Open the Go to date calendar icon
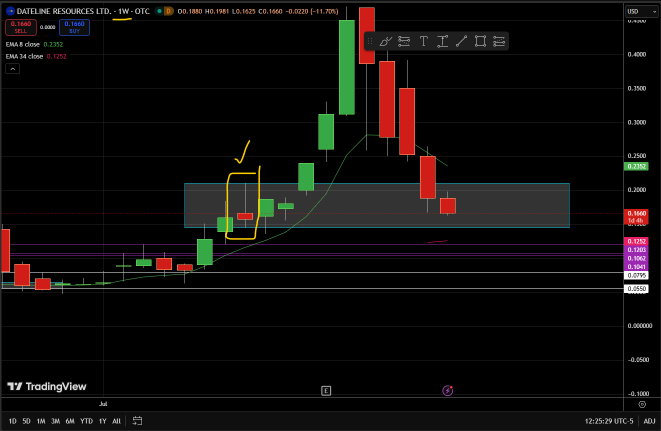Screen dimensions: 661x431 click(137, 421)
